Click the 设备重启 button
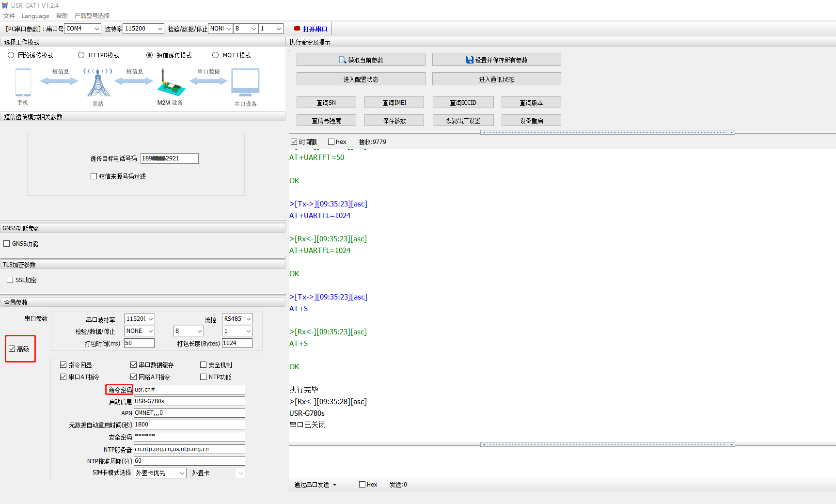This screenshot has height=504, width=836. tap(531, 121)
